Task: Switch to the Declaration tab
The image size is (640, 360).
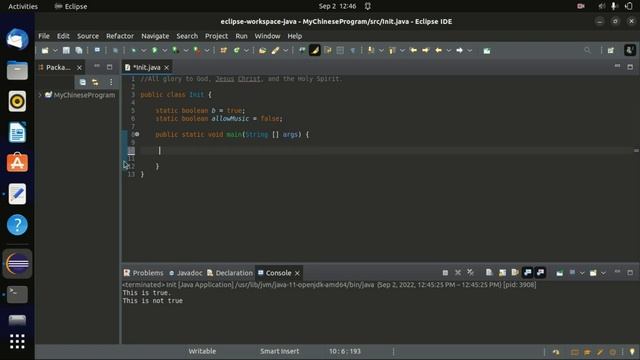Action: [x=230, y=273]
